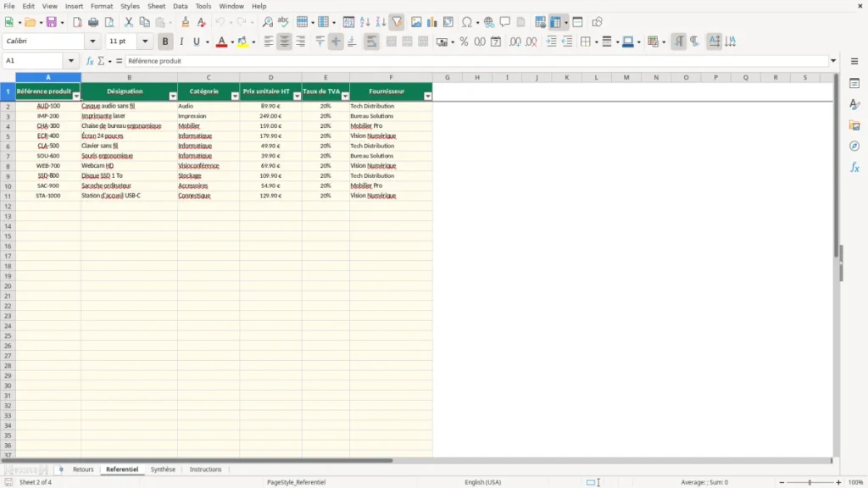Open Font Name dropdown next to Calibri

pyautogui.click(x=92, y=41)
